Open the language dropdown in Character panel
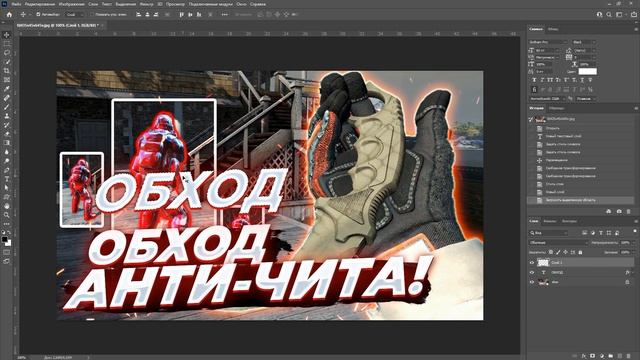This screenshot has width=640, height=360. tap(547, 99)
